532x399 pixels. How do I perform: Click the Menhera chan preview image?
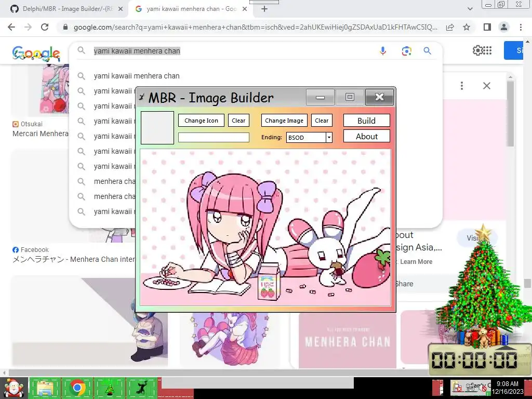265,228
